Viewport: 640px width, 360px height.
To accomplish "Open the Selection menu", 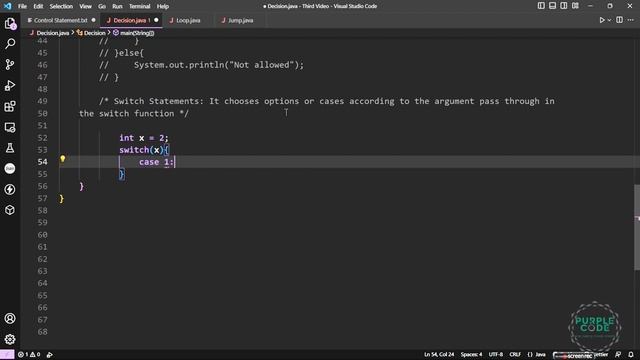I will [x=61, y=6].
